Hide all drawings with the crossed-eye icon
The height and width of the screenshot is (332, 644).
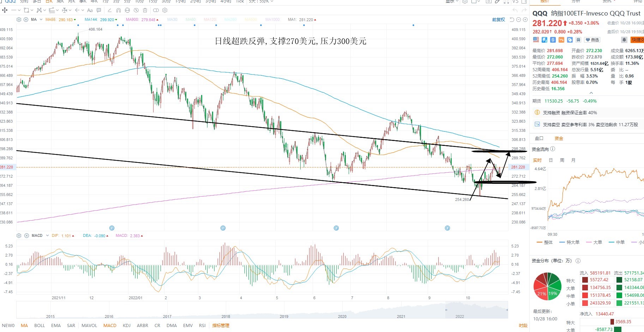(x=136, y=10)
